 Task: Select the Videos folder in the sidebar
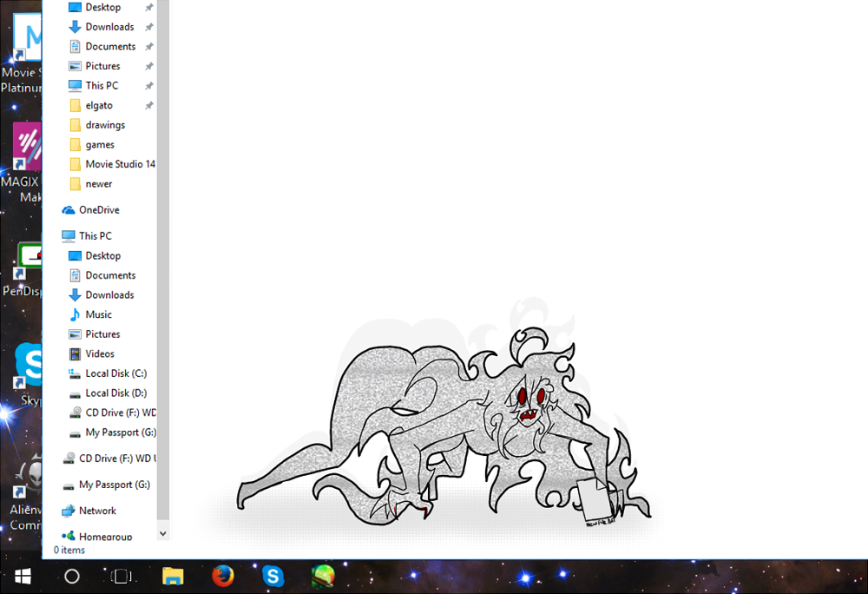click(99, 353)
